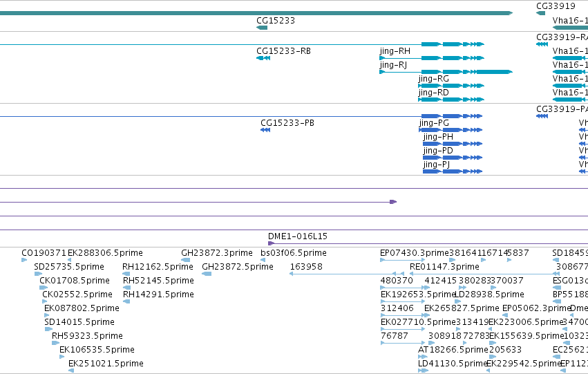Click the arrow glyph under GH23872.5prime
This screenshot has width=588, height=374.
click(x=207, y=274)
